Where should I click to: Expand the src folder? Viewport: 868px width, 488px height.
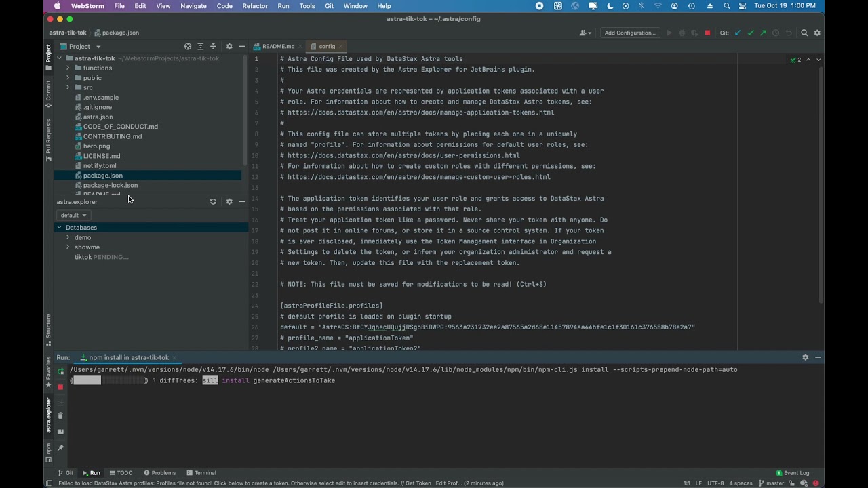click(x=68, y=87)
